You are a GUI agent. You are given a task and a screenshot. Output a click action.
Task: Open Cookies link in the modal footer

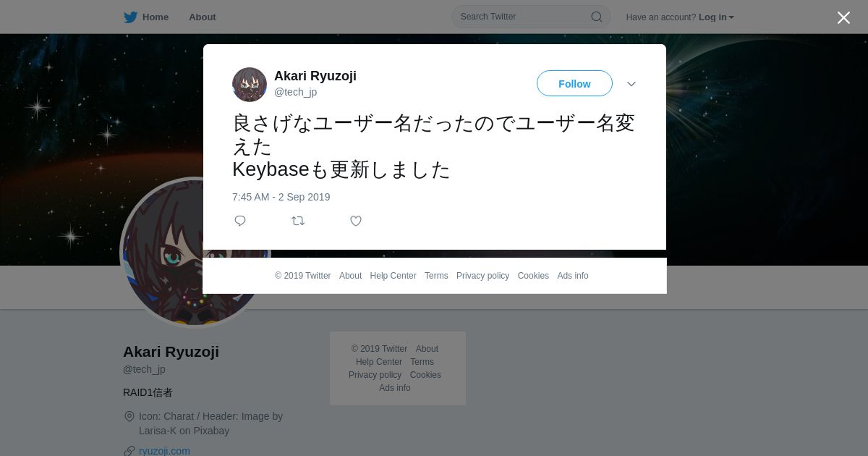[x=533, y=276]
